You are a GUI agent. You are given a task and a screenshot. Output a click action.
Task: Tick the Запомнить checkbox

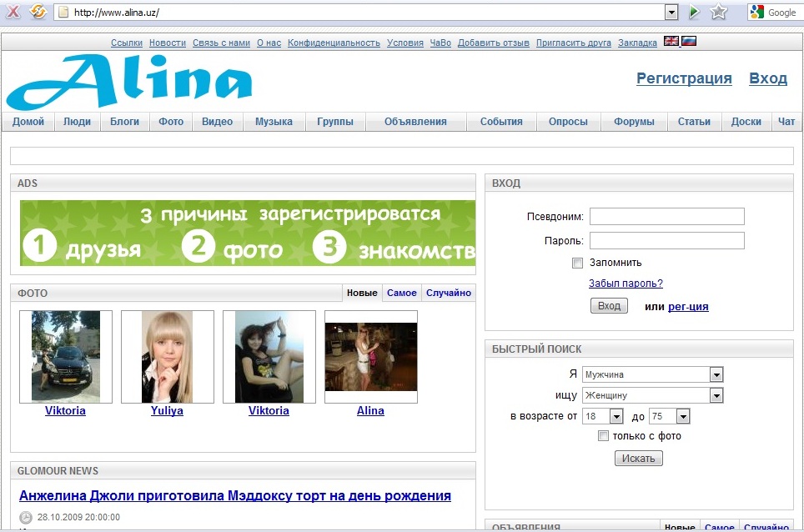pos(577,263)
